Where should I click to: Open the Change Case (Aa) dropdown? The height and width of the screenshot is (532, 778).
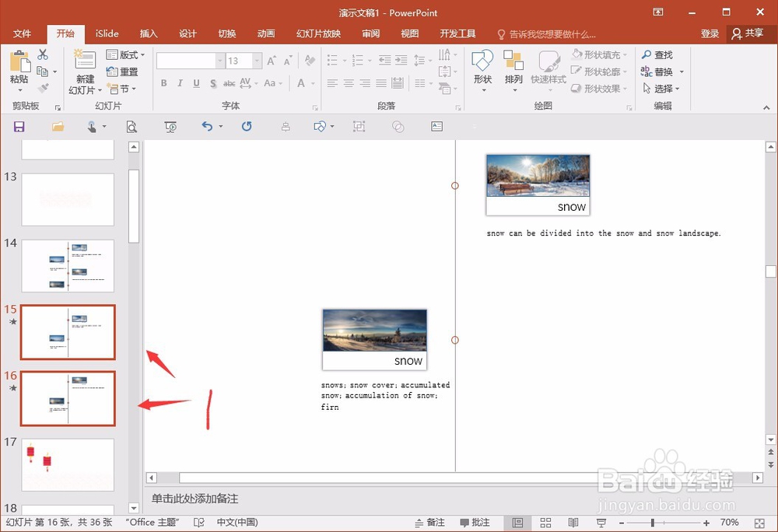click(273, 83)
